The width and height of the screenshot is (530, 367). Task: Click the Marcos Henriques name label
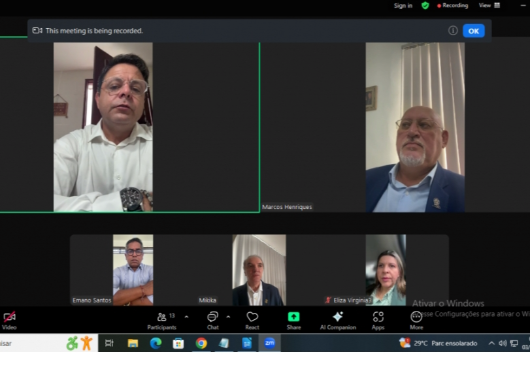tap(287, 207)
